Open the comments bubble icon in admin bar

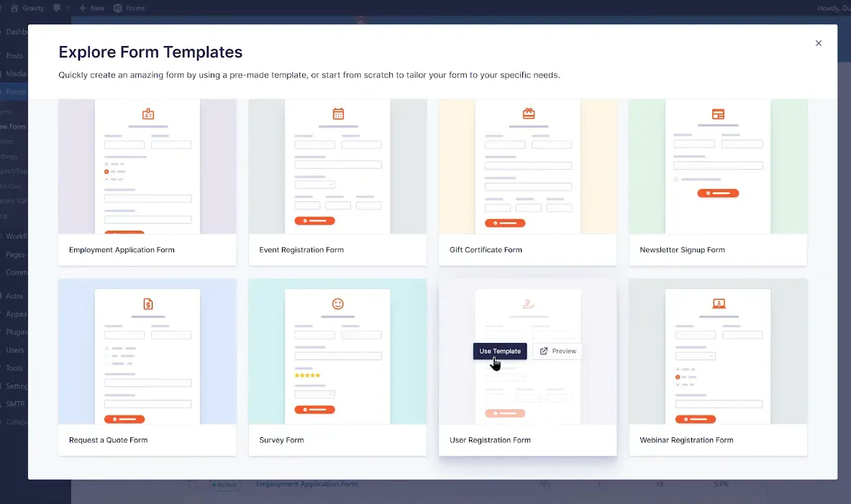58,8
